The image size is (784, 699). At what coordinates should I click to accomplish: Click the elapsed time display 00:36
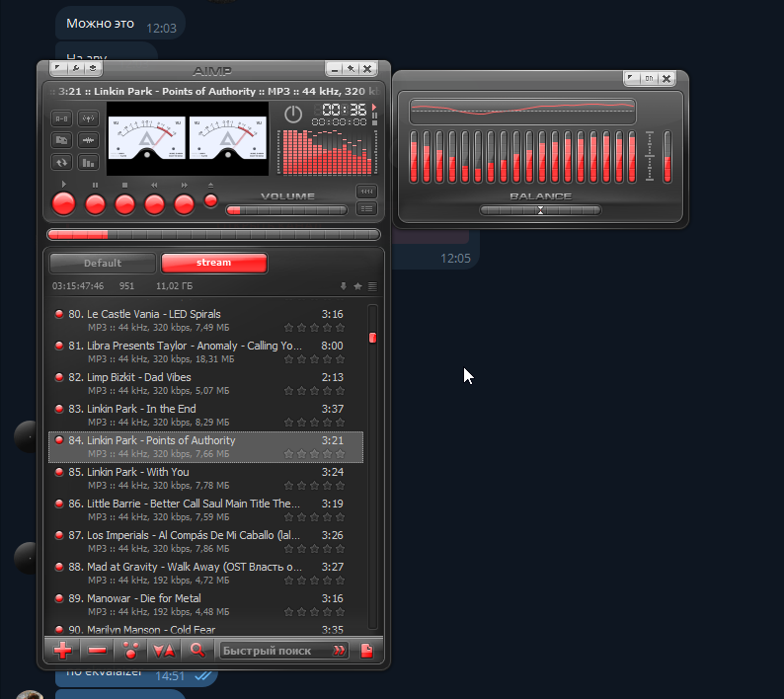tap(344, 110)
